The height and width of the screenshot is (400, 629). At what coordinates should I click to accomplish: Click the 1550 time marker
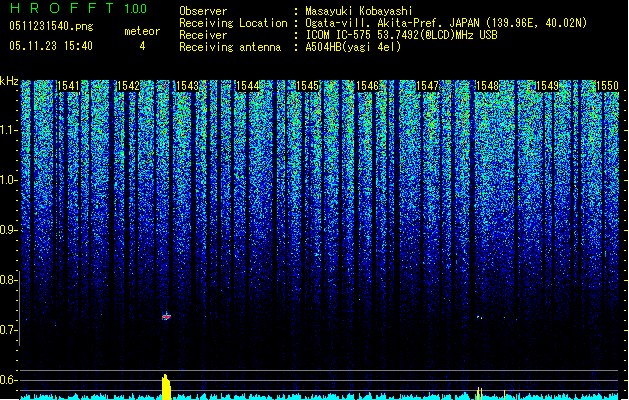pos(607,86)
